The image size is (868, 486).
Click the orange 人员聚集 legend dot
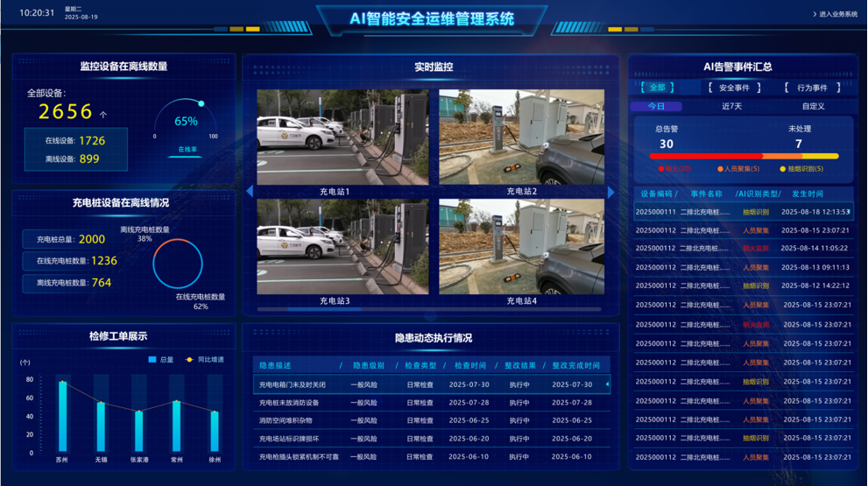point(720,169)
